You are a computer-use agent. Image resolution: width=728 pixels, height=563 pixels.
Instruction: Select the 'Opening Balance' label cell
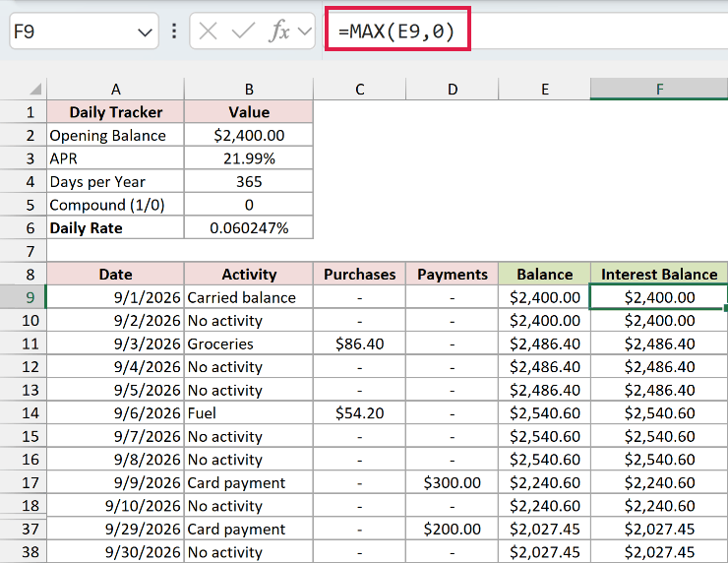[116, 135]
